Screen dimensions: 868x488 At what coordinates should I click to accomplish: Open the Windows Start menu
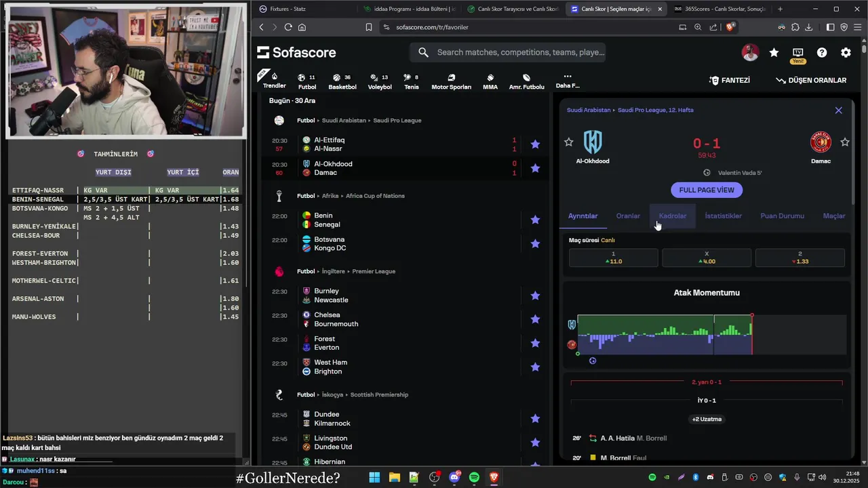[x=374, y=477]
